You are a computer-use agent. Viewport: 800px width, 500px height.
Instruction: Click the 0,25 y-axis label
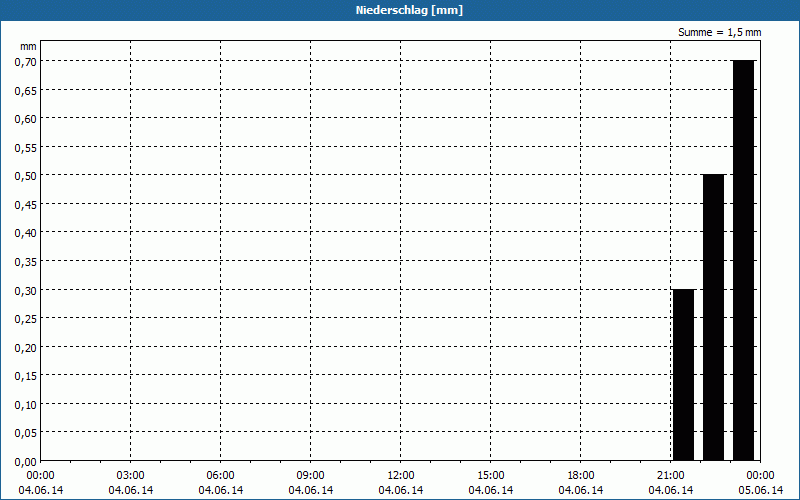pos(26,319)
